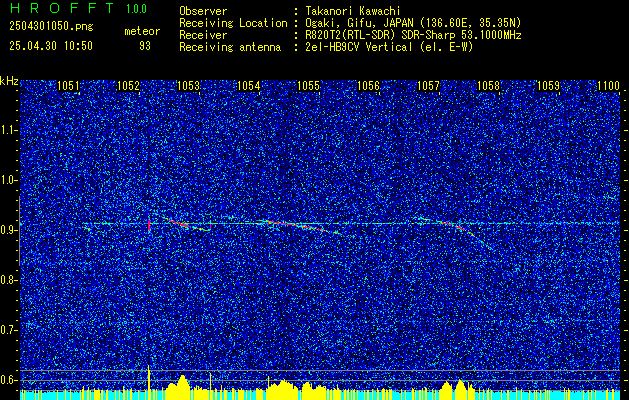
Task: Click the HROFFT program title text
Action: click(x=62, y=8)
